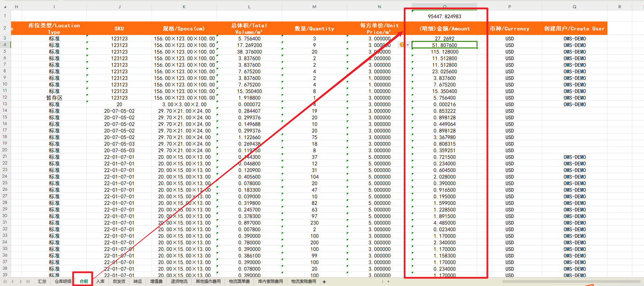Jump to last sheet with navigation arrow
This screenshot has width=644, height=286.
pos(28,281)
